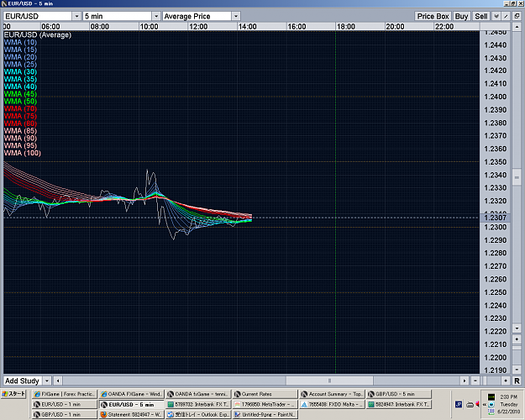Viewport: 525px width, 420px height.
Task: Switch to 5789732 Interbank FX taskbar window
Action: (198, 404)
